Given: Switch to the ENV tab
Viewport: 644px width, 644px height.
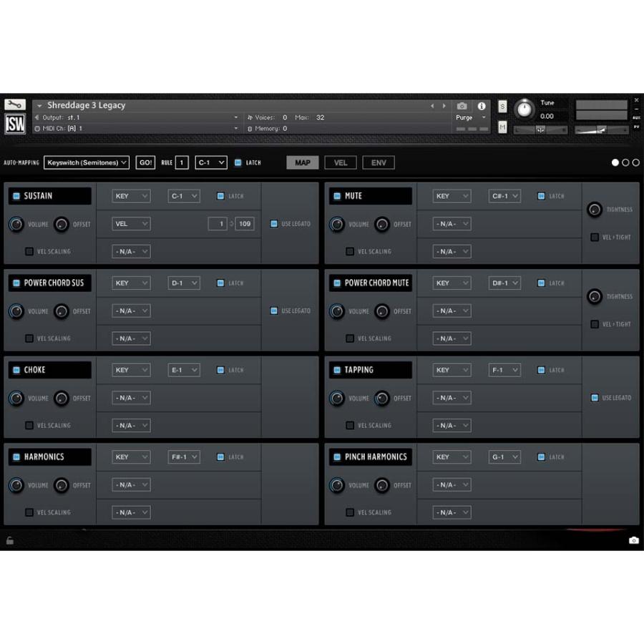Looking at the screenshot, I should (379, 162).
